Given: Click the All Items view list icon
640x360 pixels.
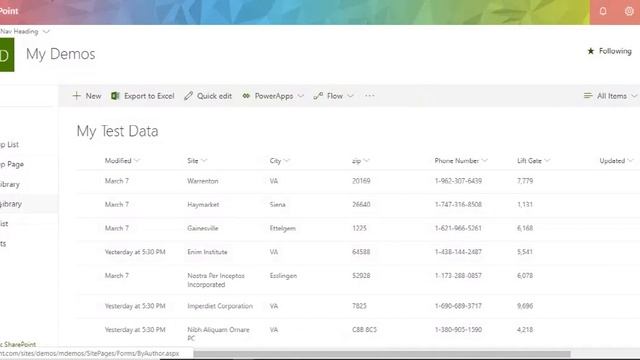Looking at the screenshot, I should click(588, 96).
